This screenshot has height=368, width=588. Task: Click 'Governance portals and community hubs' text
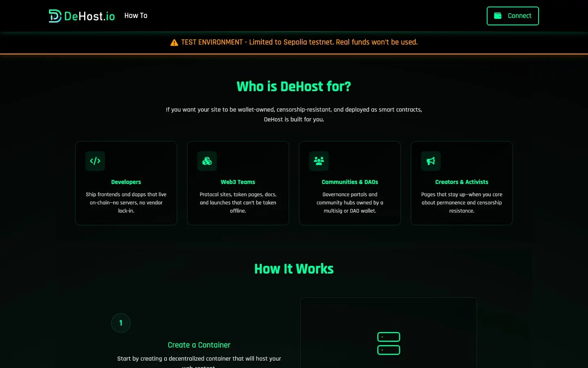350,202
